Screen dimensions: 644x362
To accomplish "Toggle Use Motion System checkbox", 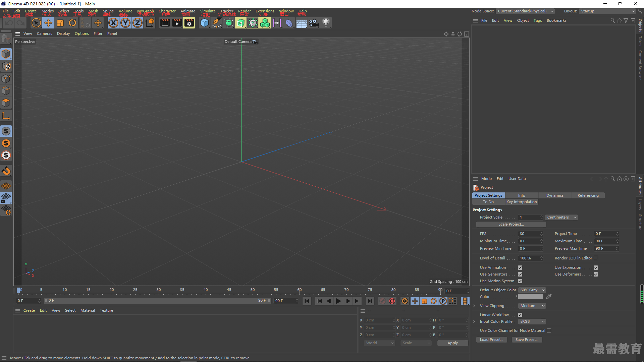I will pyautogui.click(x=520, y=281).
